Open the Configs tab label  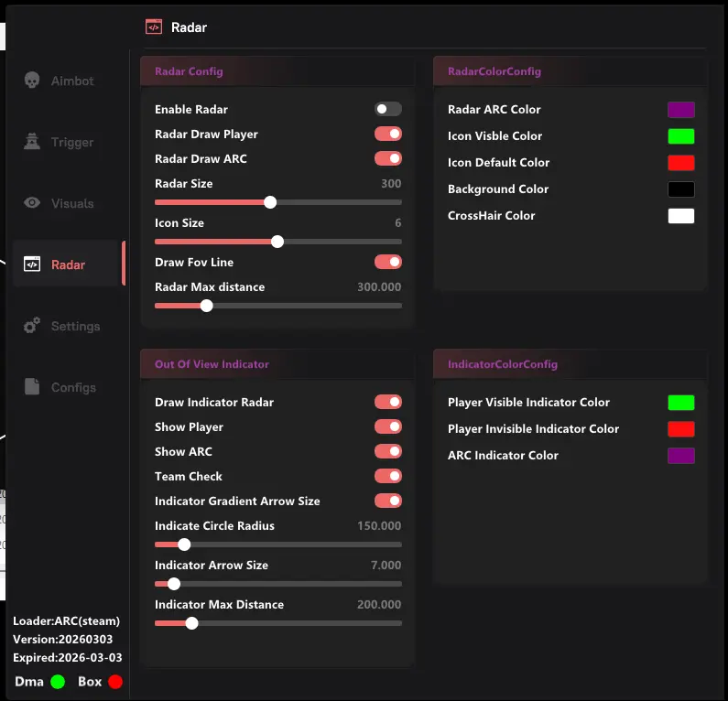[73, 387]
